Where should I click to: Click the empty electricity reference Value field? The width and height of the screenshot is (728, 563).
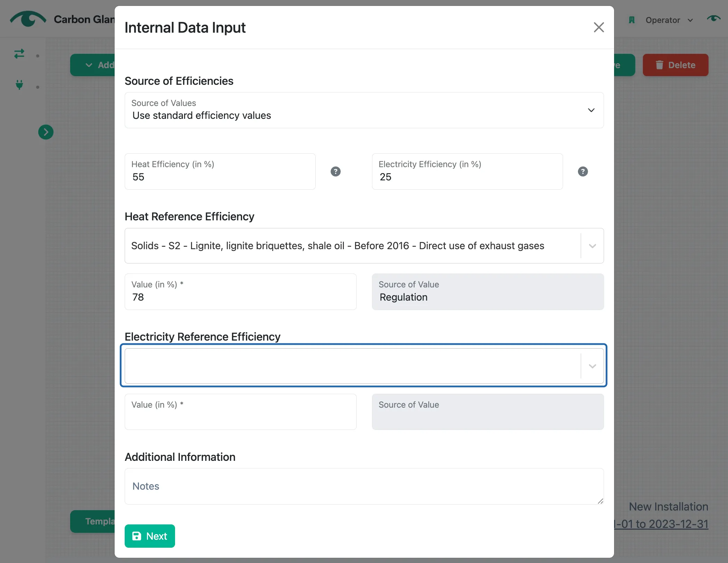[240, 412]
